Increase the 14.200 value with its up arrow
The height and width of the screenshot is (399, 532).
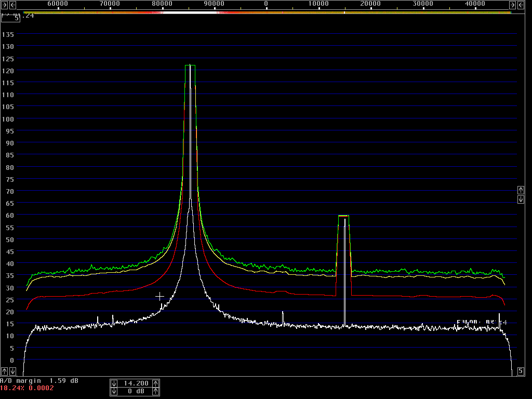click(x=156, y=383)
